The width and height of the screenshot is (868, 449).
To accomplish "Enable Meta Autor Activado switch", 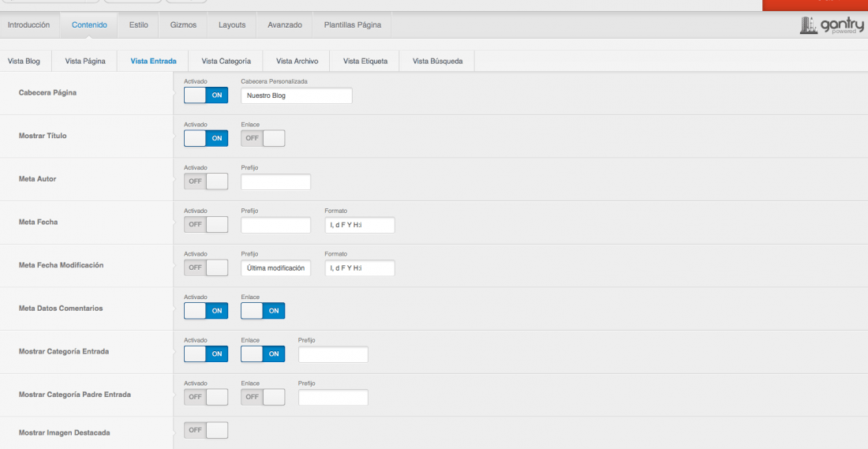I will coord(206,181).
